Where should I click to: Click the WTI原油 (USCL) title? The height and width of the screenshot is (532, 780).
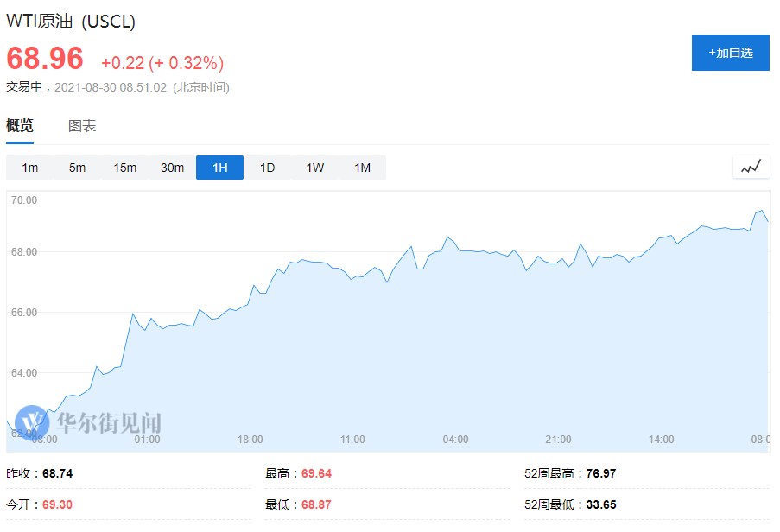point(71,22)
